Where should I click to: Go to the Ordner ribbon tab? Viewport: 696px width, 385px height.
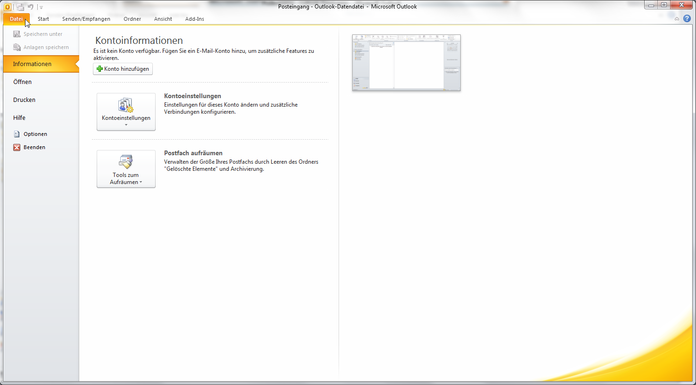(x=132, y=19)
